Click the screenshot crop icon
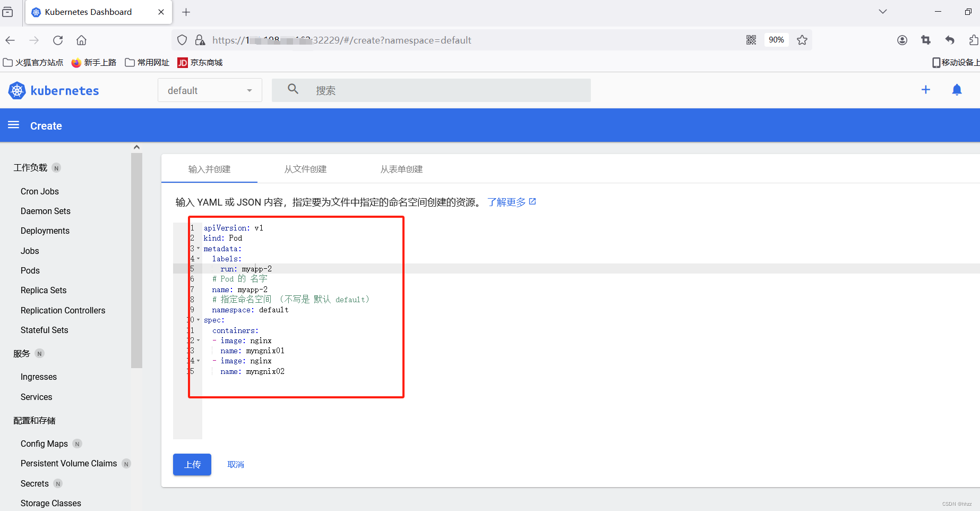 coord(926,40)
